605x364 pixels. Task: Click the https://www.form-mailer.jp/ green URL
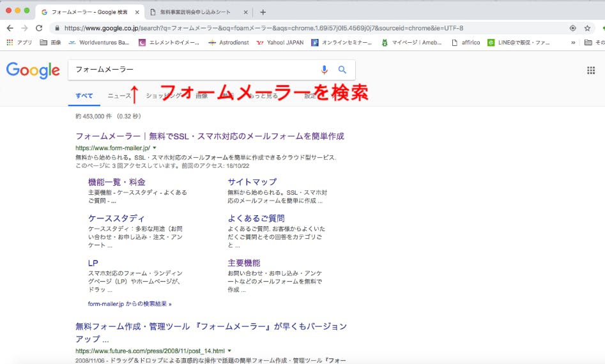(x=112, y=148)
